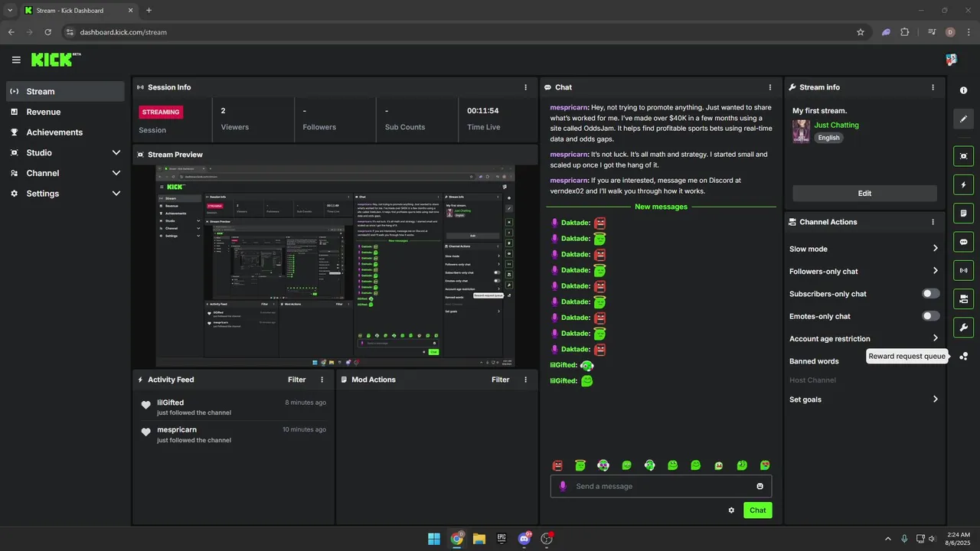The height and width of the screenshot is (551, 980).
Task: Click the wrench icon in right rail
Action: 963,328
